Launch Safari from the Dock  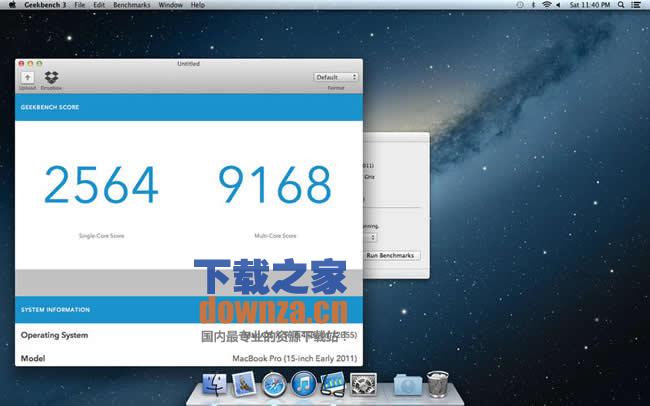click(x=274, y=384)
